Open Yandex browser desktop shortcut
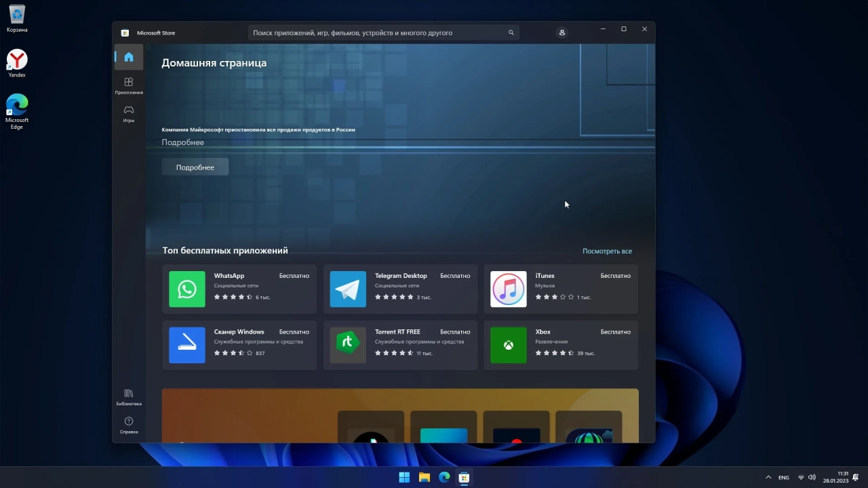 pos(17,64)
